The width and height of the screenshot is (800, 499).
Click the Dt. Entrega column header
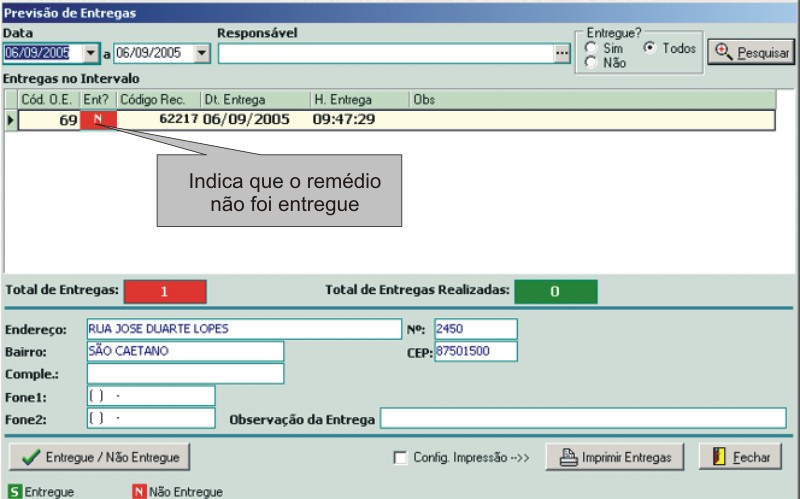click(x=256, y=99)
